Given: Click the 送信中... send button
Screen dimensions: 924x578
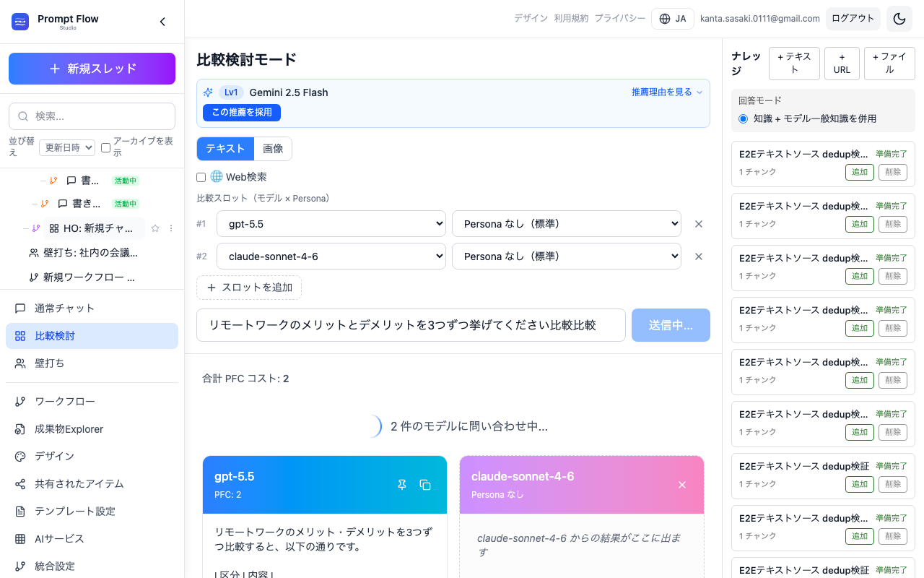Looking at the screenshot, I should (671, 325).
